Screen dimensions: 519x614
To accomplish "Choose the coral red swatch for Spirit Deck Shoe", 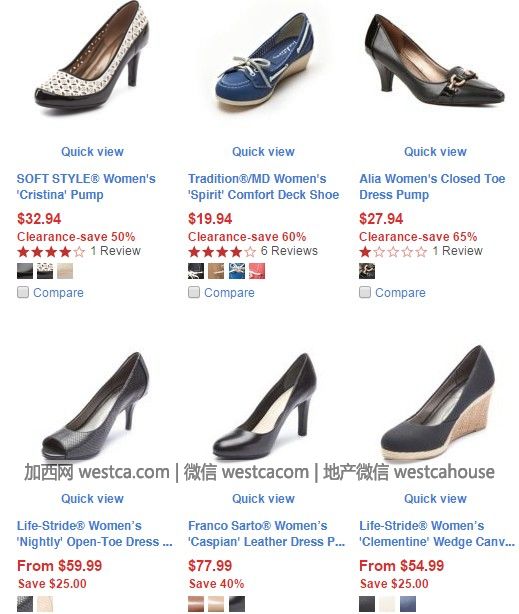I will [x=257, y=271].
